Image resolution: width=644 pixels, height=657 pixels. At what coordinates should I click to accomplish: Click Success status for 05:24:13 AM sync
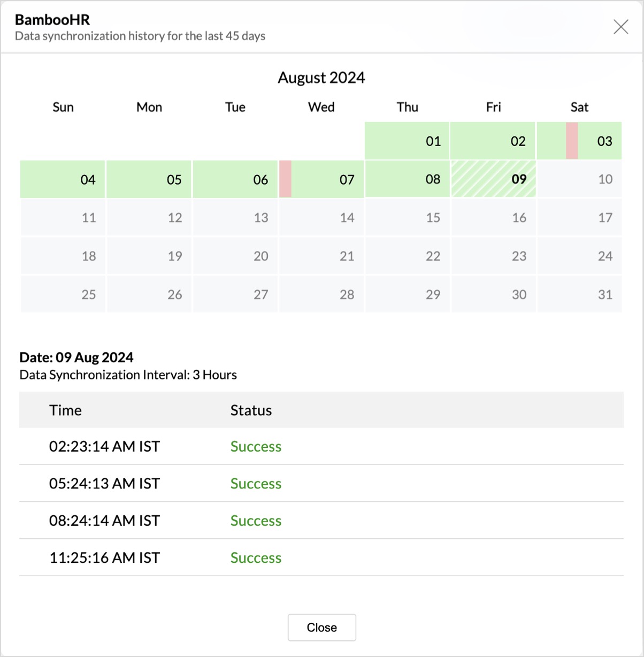click(x=256, y=484)
